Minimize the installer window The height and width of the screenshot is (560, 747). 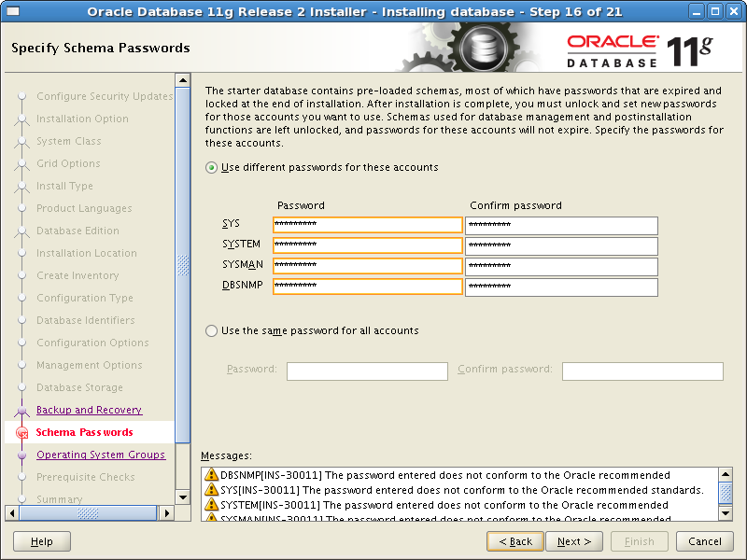pyautogui.click(x=697, y=11)
